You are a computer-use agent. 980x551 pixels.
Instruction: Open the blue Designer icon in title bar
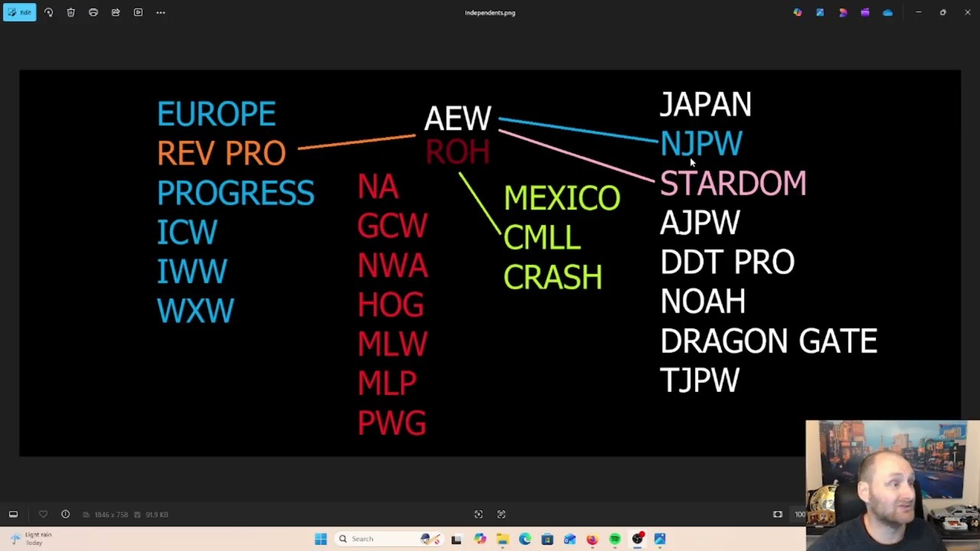click(x=820, y=12)
